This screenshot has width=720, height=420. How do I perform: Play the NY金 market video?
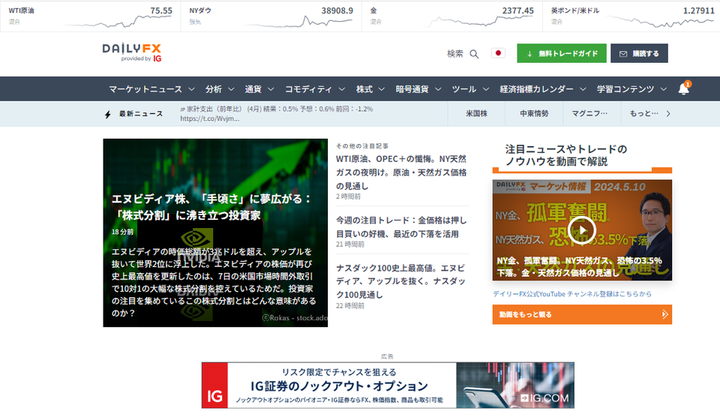coord(582,230)
